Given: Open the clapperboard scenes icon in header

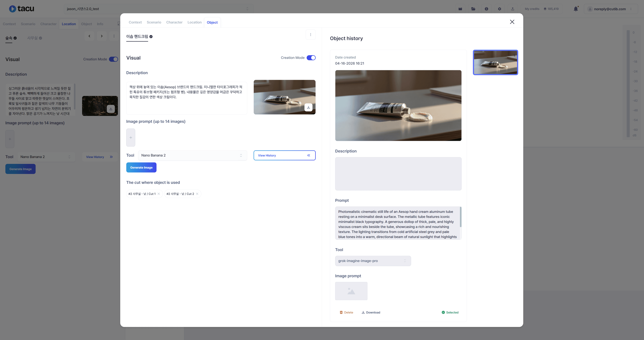Looking at the screenshot, I should (460, 9).
